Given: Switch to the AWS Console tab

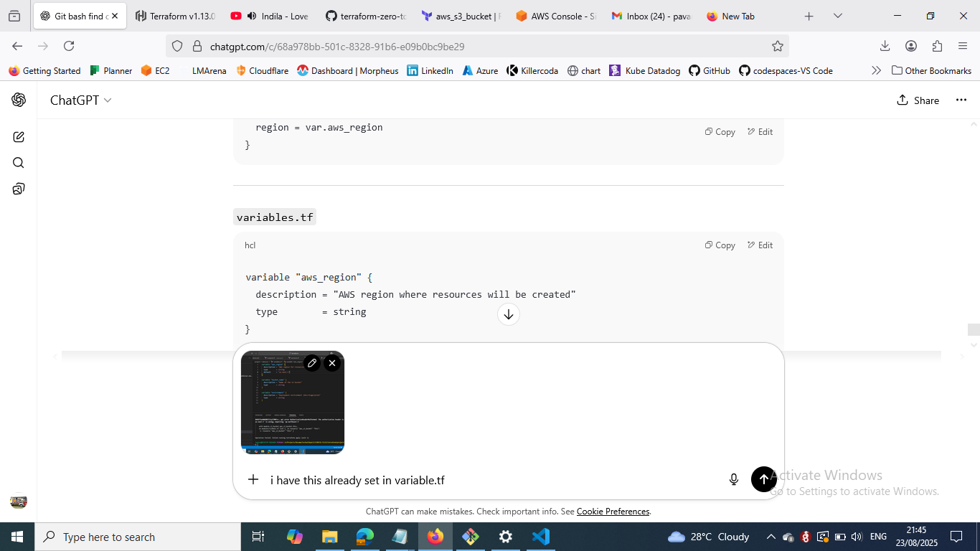Looking at the screenshot, I should pyautogui.click(x=556, y=16).
